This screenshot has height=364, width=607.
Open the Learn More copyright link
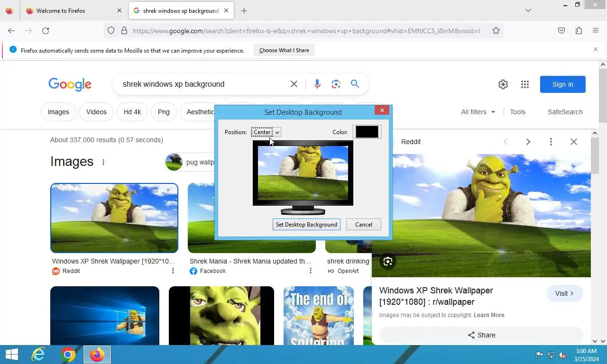489,315
